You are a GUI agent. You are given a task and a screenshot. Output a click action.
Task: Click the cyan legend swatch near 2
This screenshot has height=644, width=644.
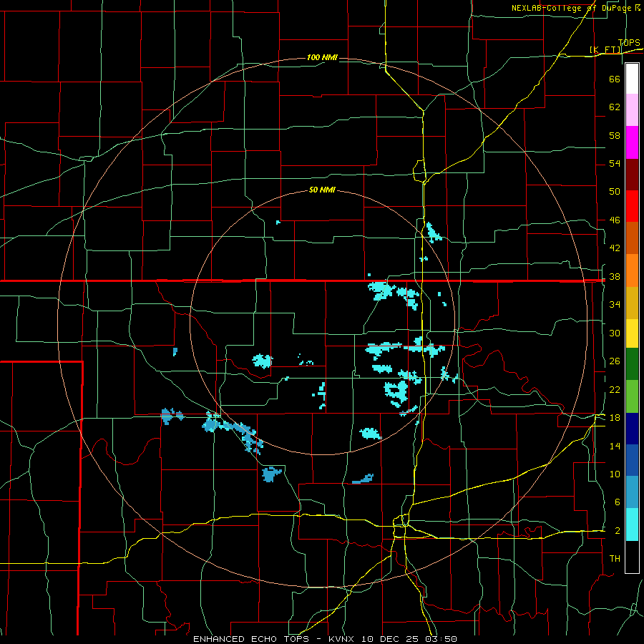(x=632, y=525)
